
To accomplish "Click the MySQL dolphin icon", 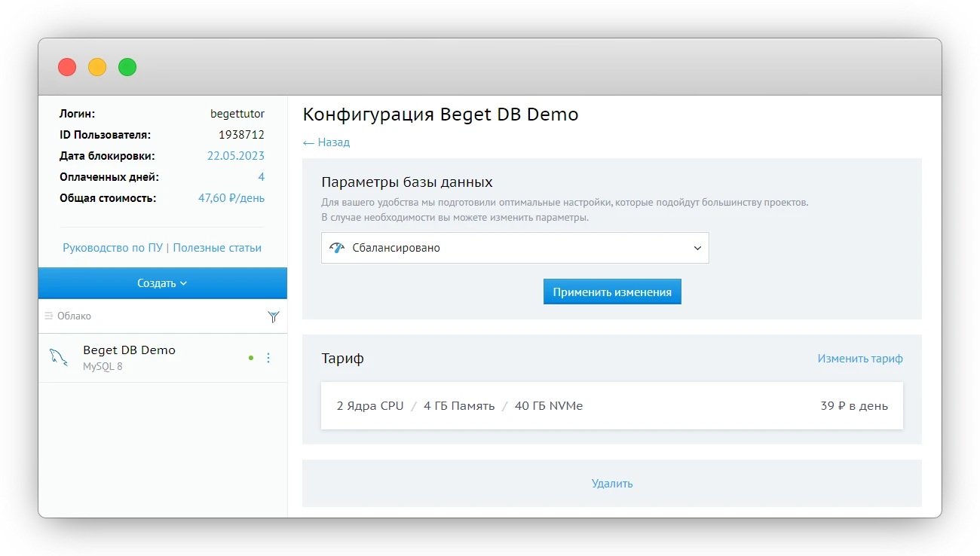I will point(58,358).
